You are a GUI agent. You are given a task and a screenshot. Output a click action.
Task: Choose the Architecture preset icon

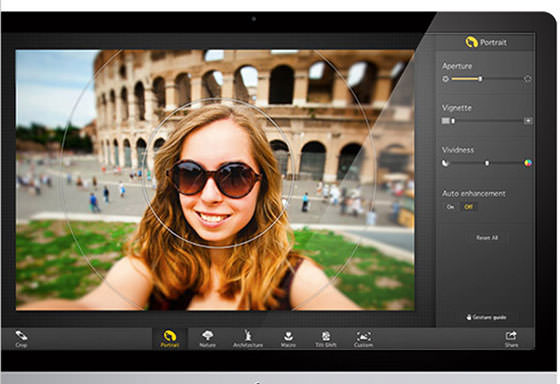tap(248, 336)
